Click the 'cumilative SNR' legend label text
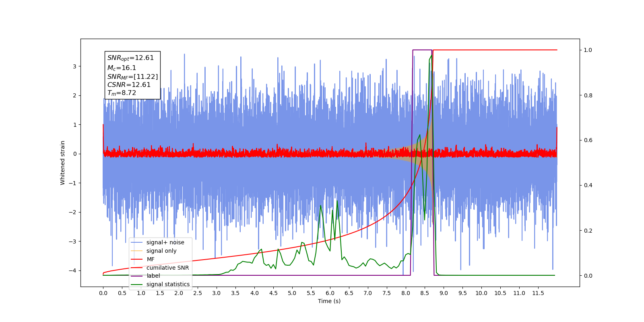The width and height of the screenshot is (644, 322). click(x=167, y=268)
